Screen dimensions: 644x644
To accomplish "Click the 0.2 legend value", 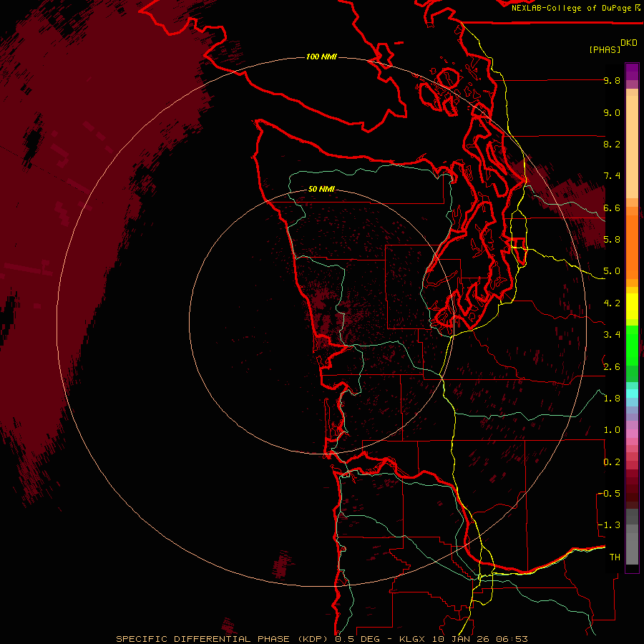I will [x=612, y=462].
